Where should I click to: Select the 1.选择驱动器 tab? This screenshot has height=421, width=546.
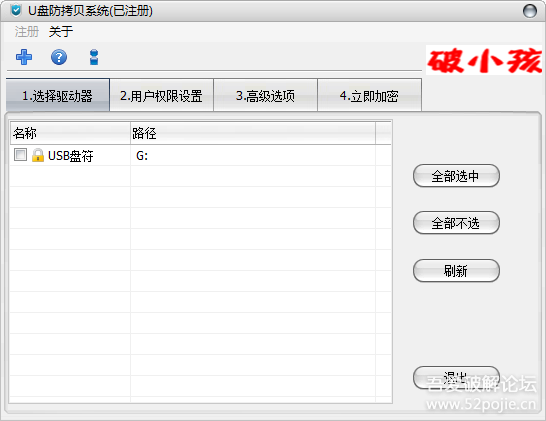pyautogui.click(x=58, y=95)
